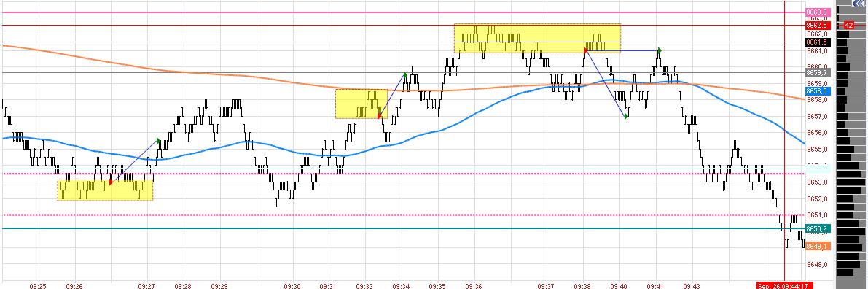This screenshot has height=289, width=868.
Task: Click the red 42 marker label
Action: pos(849,26)
